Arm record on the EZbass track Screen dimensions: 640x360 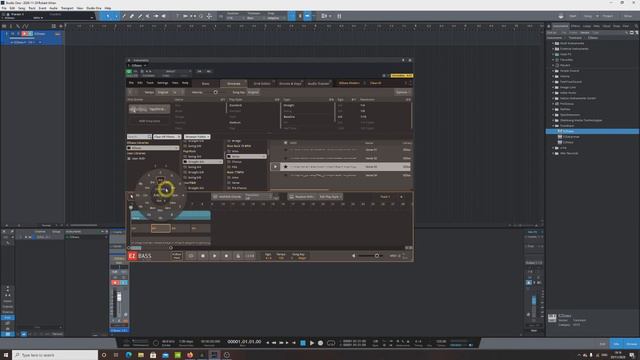24,34
